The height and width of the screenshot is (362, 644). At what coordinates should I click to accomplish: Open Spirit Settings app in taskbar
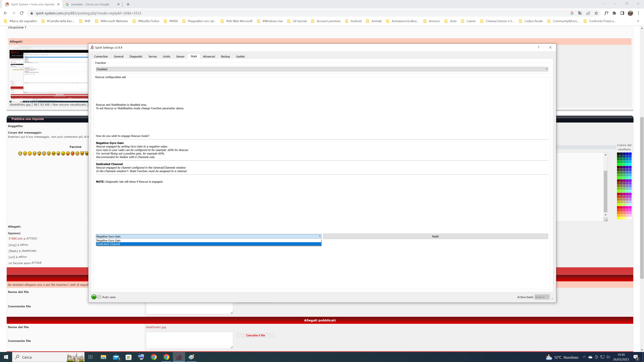click(179, 357)
